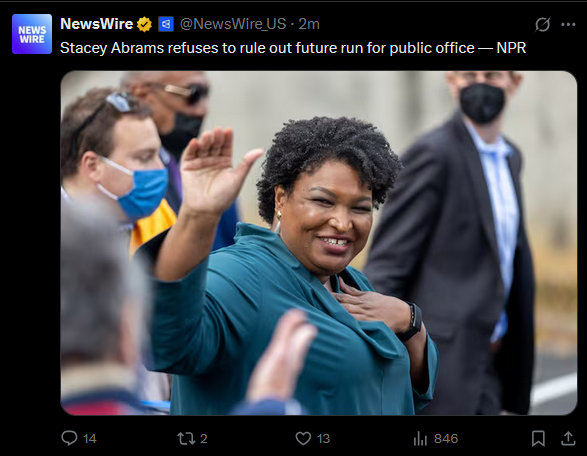Click the 2m timestamp
The height and width of the screenshot is (456, 587).
(309, 24)
